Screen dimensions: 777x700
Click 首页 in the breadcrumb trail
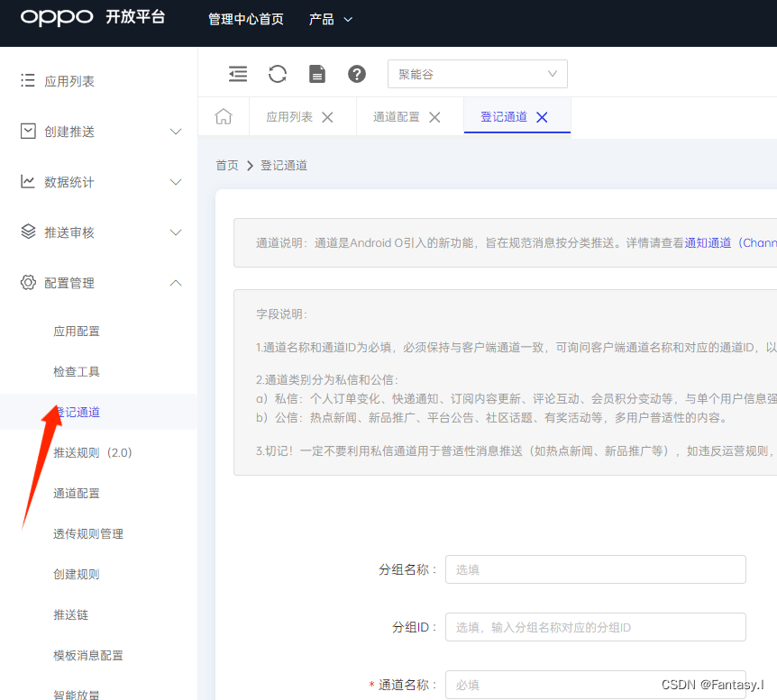coord(226,165)
